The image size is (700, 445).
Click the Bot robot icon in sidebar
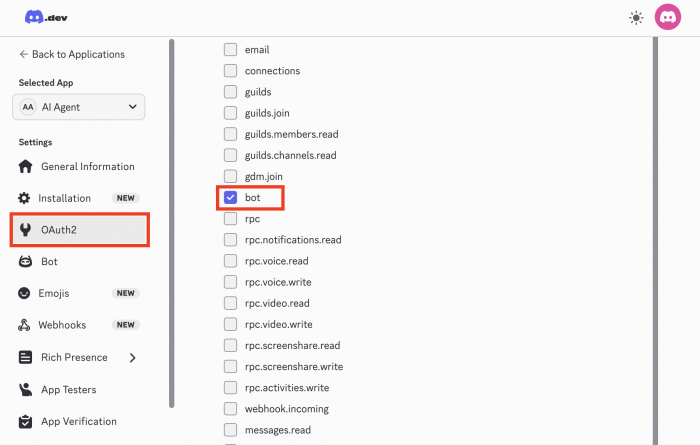pyautogui.click(x=25, y=262)
